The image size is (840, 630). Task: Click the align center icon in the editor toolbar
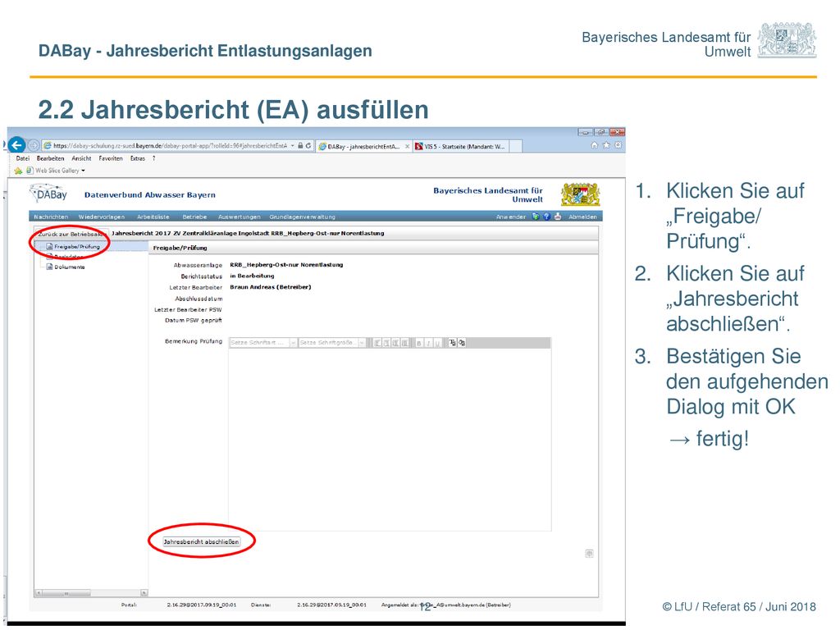(x=386, y=343)
